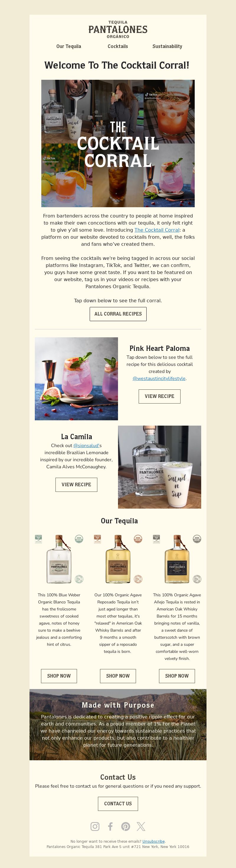Follow The Cocktail Corral text link
Screen dimensions: 236x868
coord(157,230)
